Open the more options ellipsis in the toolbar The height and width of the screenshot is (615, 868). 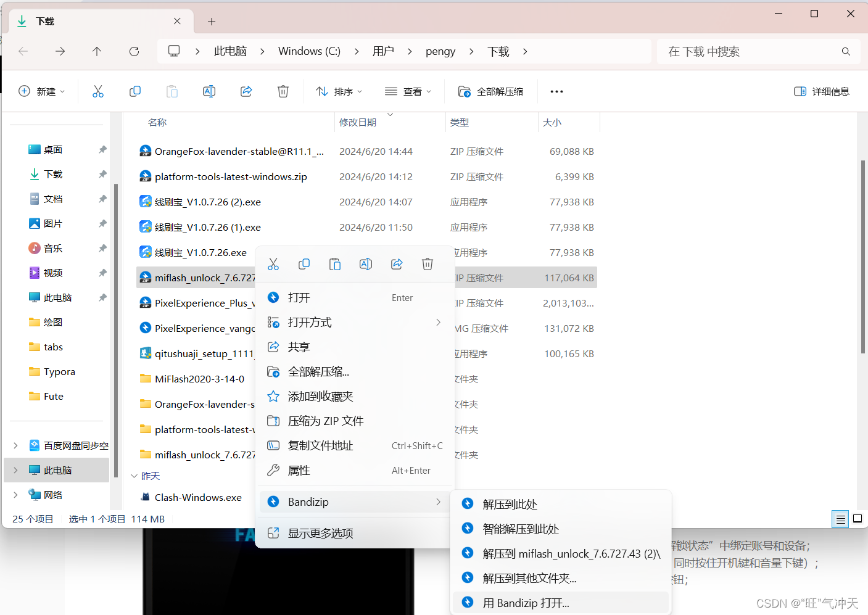[556, 91]
